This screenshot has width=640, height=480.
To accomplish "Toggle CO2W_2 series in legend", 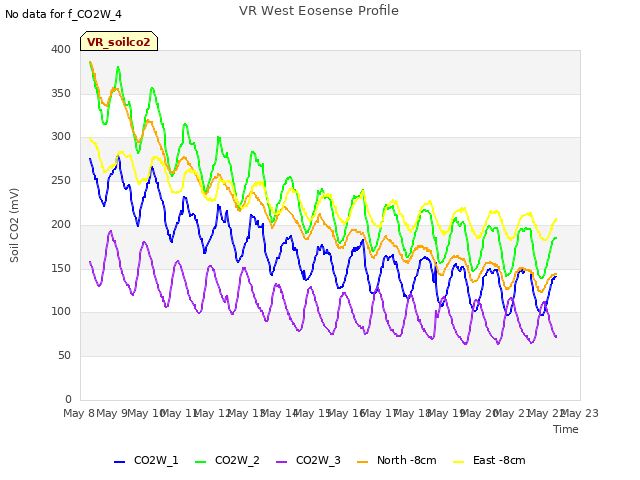I will pos(227,460).
